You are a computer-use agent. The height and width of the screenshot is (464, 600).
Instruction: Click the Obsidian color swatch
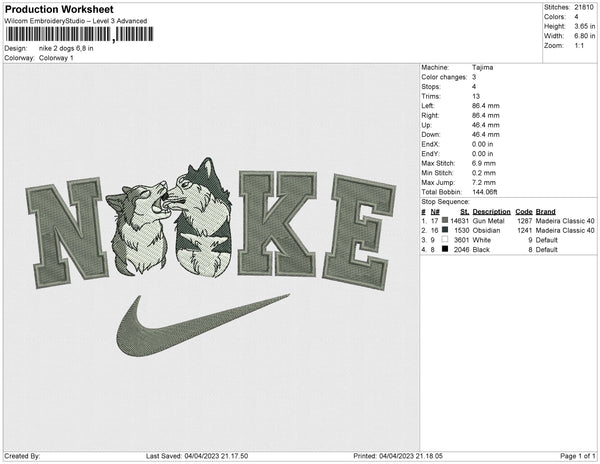[445, 230]
